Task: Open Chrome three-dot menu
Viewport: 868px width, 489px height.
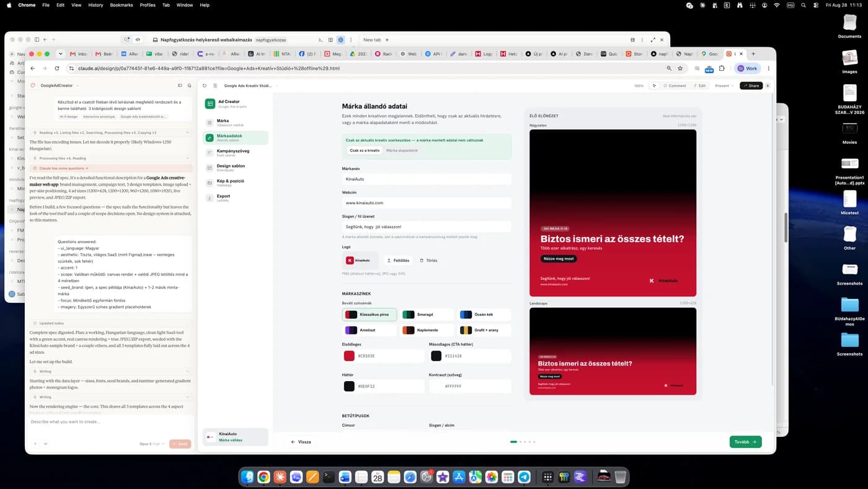Action: point(769,68)
